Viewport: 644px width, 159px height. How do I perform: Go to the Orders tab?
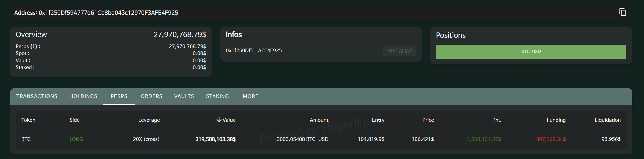151,96
